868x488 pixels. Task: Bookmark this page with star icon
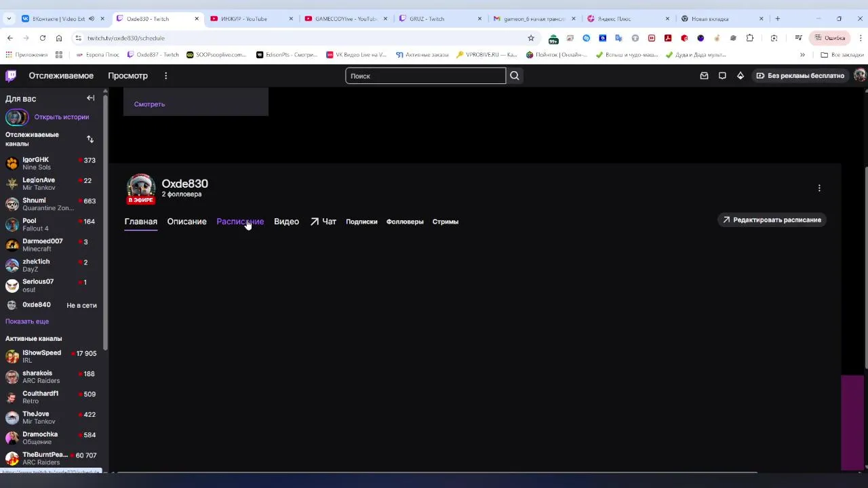(531, 38)
